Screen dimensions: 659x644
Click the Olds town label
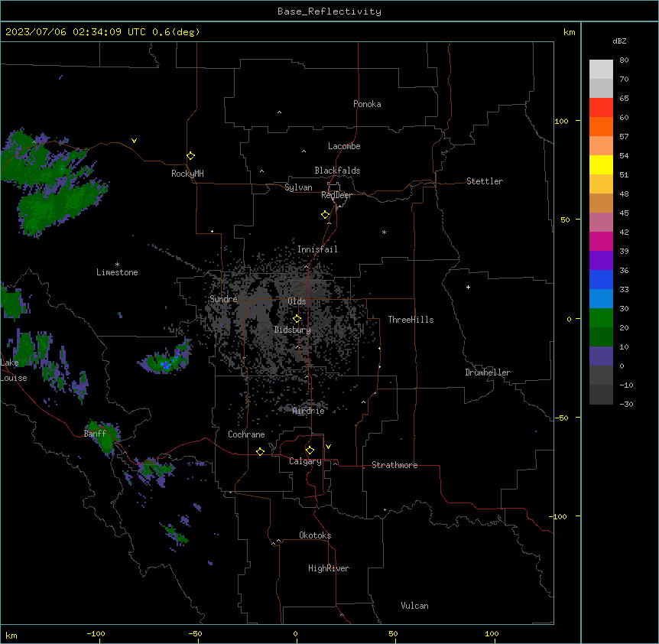[x=297, y=301]
